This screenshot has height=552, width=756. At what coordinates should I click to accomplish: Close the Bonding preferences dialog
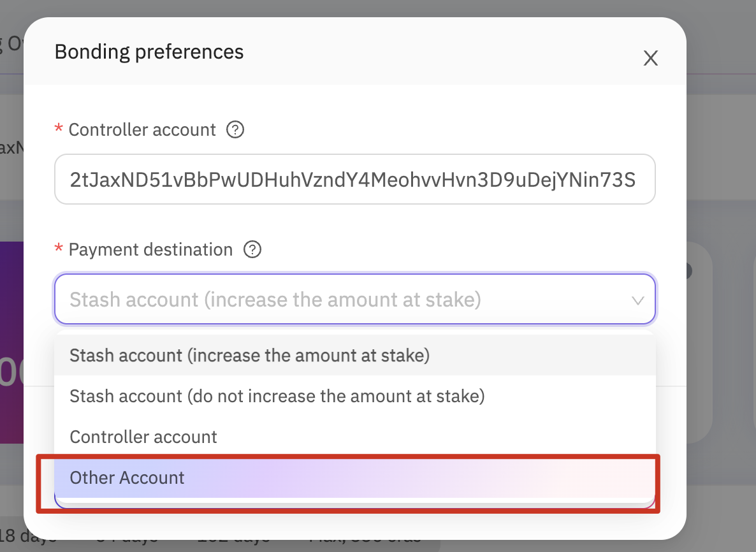pyautogui.click(x=650, y=58)
